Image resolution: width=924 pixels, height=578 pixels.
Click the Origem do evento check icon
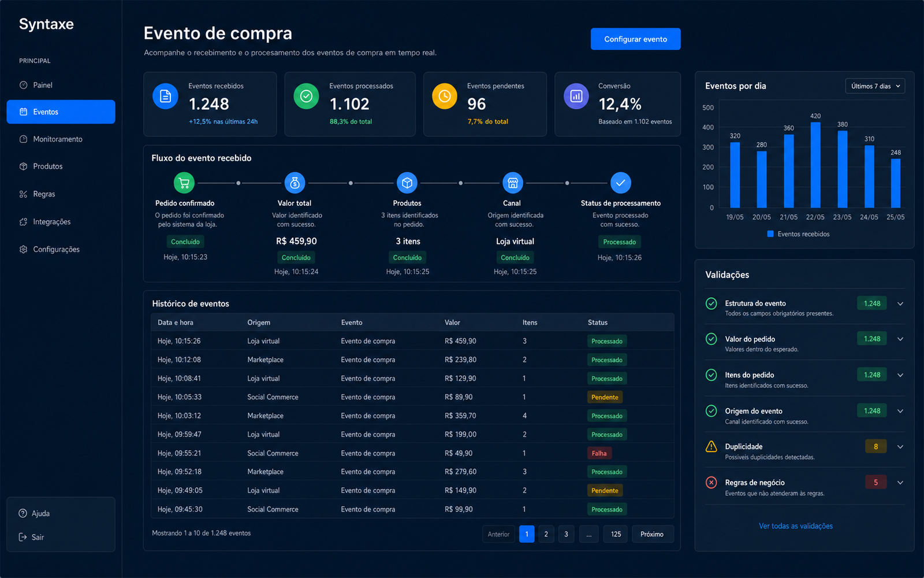711,411
